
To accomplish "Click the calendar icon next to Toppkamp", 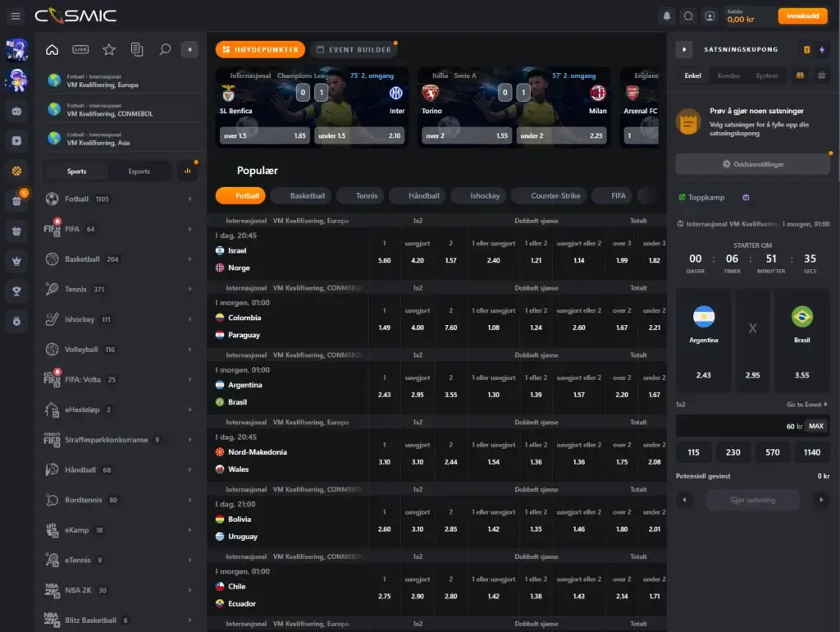I will coord(746,197).
